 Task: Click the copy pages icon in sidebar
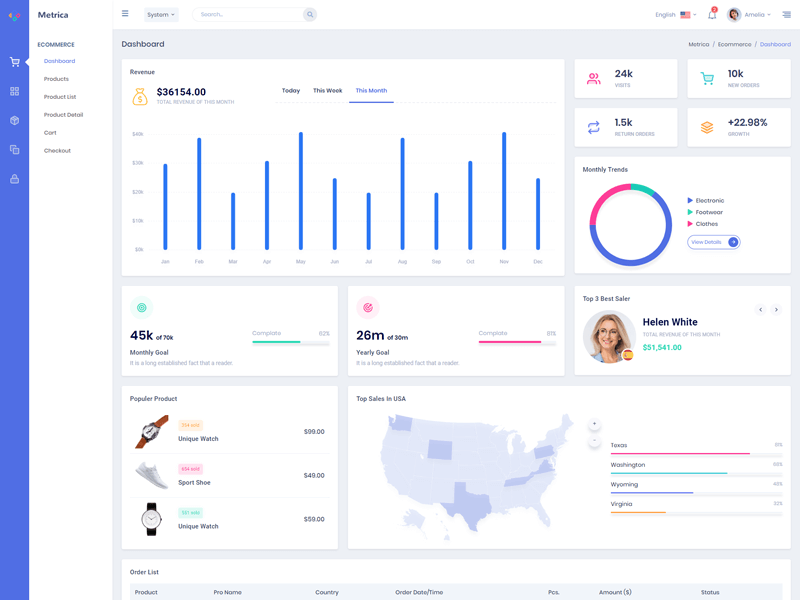[14, 150]
